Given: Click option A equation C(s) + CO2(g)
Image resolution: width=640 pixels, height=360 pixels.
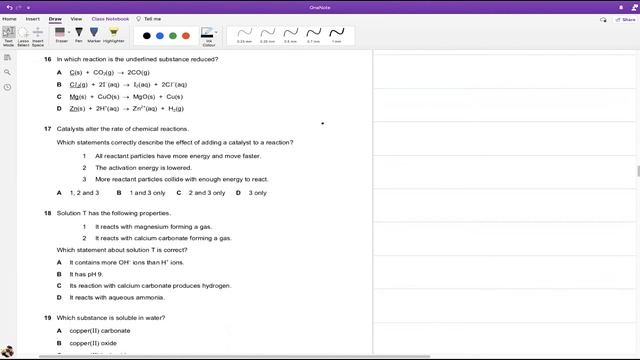Looking at the screenshot, I should (109, 72).
